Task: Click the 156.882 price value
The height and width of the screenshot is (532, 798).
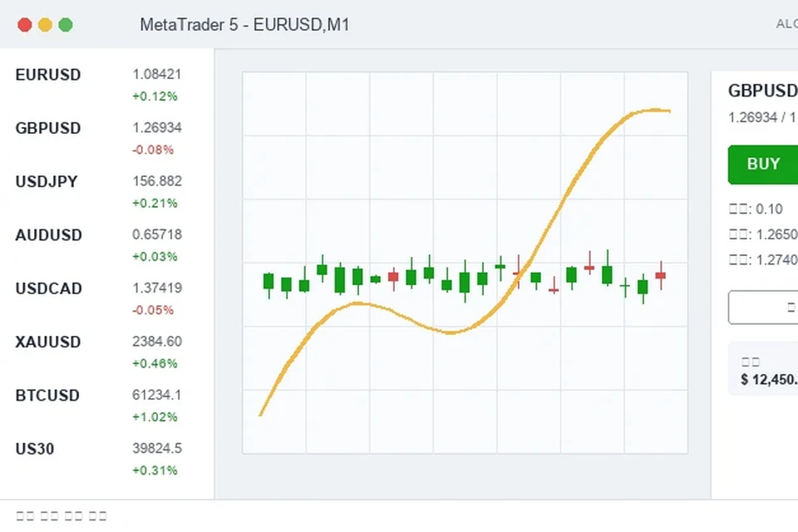Action: coord(157,181)
